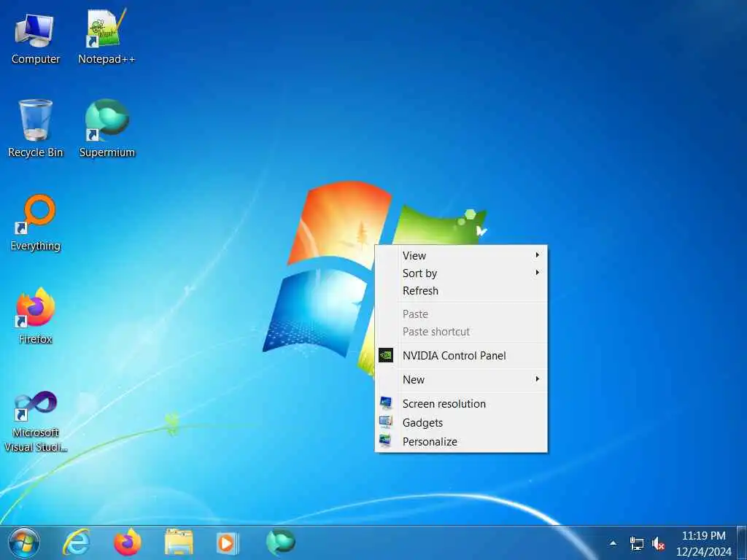Open the Windows Start menu orb

pos(24,542)
